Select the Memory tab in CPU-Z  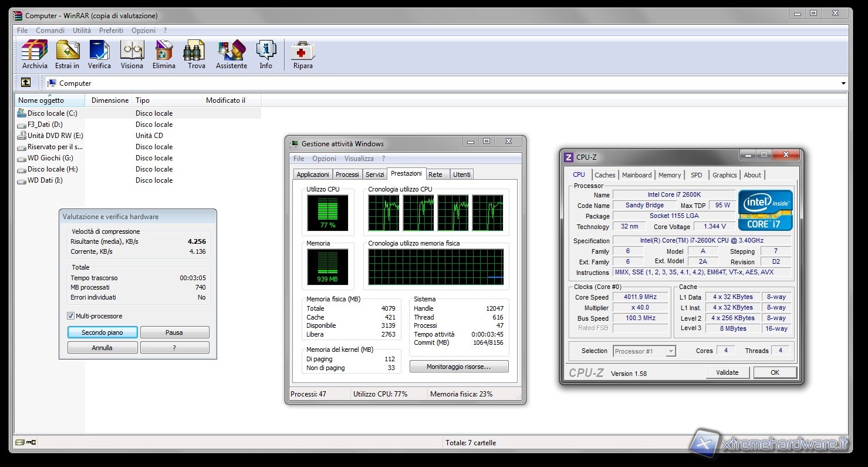click(669, 175)
